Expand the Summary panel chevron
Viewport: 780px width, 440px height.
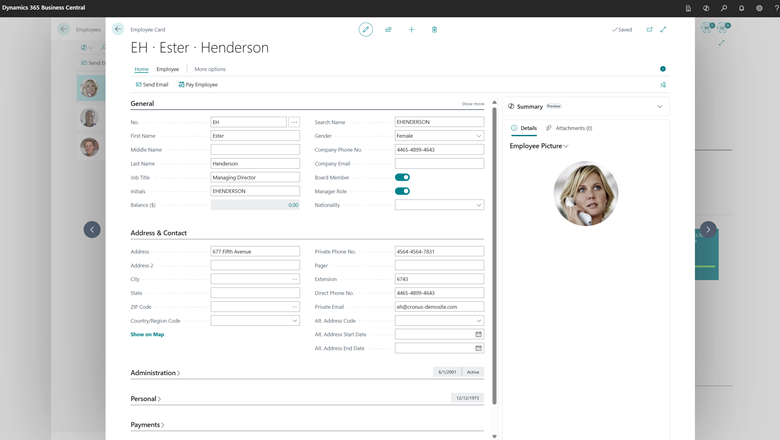[660, 106]
